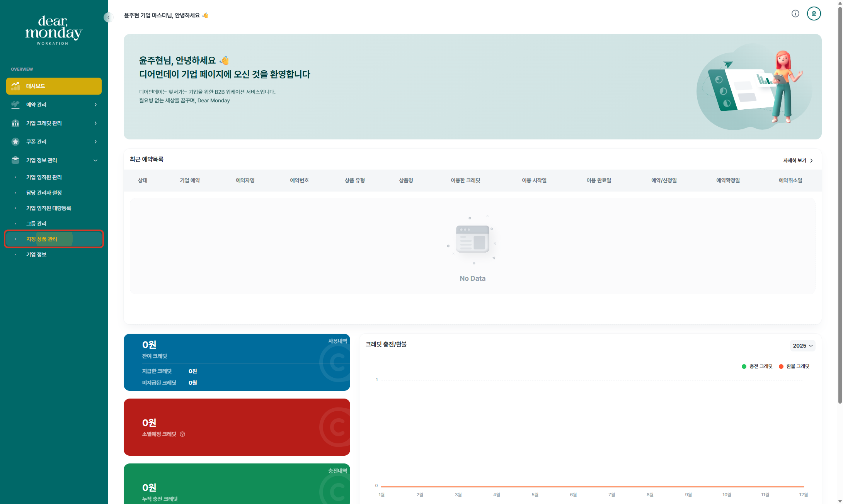
Task: Click the 자세히 보기 link
Action: click(798, 161)
